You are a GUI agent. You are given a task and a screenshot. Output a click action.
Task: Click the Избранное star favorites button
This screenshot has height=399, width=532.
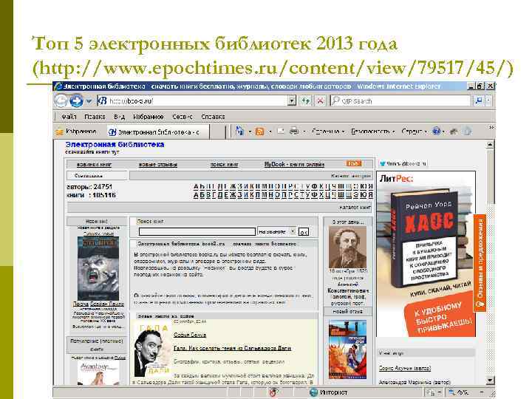click(x=78, y=132)
